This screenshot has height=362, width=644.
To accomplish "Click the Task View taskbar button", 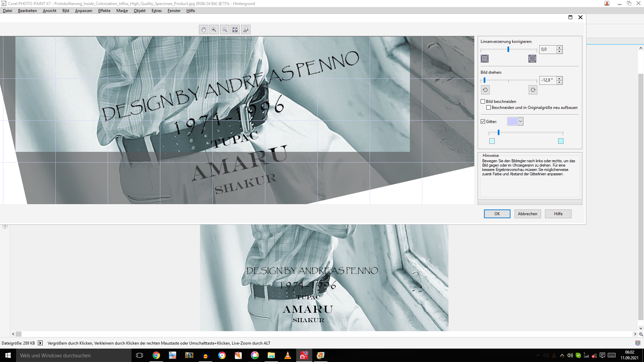I will click(140, 355).
